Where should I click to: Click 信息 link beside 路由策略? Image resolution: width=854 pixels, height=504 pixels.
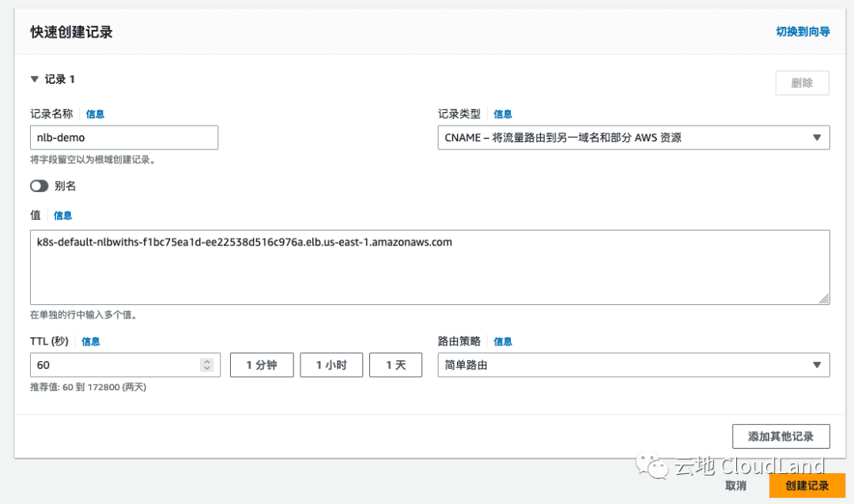coord(503,342)
